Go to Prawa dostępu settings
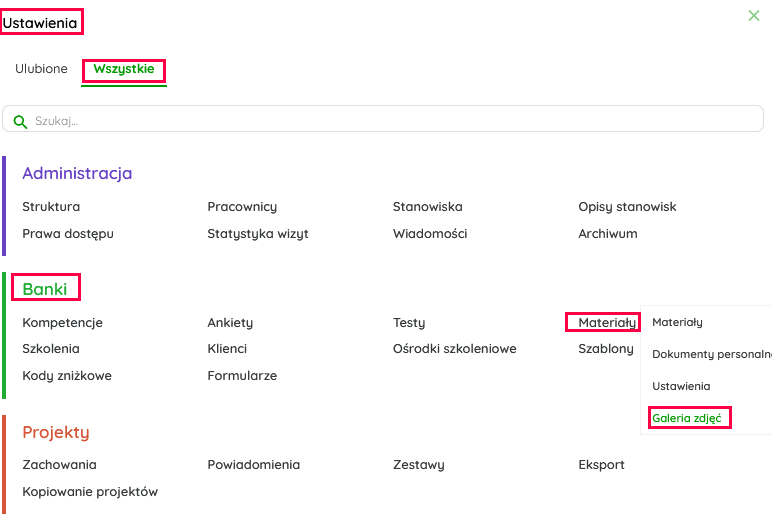The width and height of the screenshot is (772, 515). pyautogui.click(x=68, y=234)
